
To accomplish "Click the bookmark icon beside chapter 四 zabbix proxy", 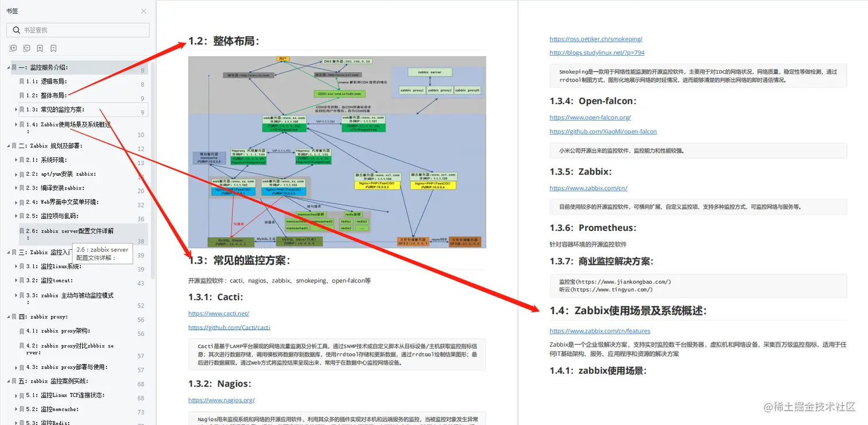I will (14, 316).
